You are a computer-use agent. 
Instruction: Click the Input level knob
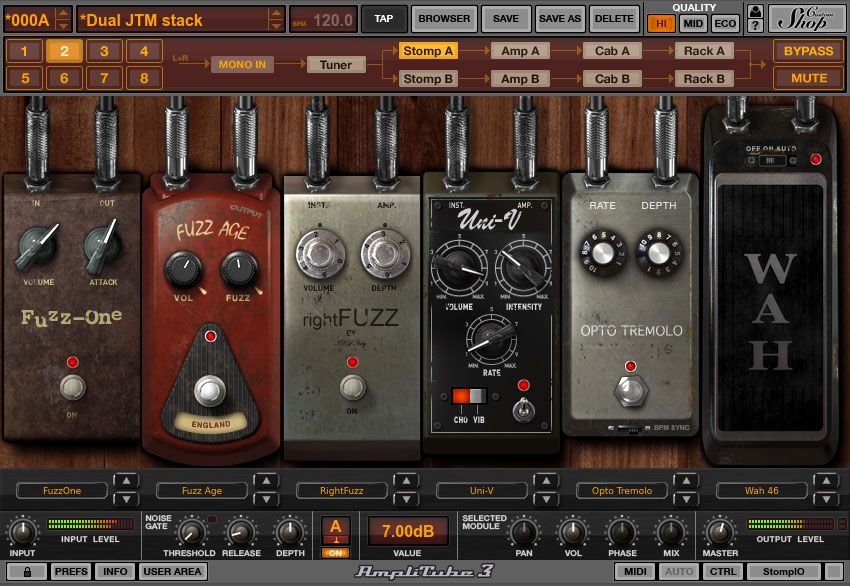[23, 532]
